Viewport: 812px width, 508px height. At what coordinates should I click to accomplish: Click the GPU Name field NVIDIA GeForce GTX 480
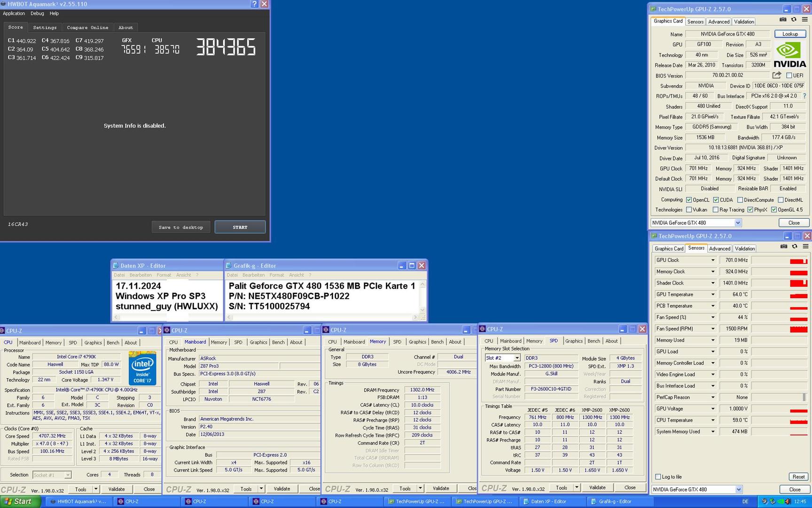click(x=727, y=34)
